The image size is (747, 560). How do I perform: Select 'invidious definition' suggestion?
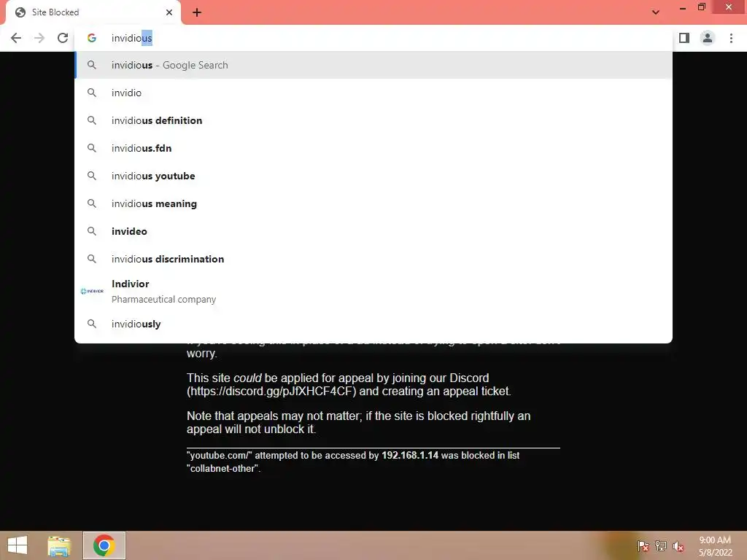(373, 120)
